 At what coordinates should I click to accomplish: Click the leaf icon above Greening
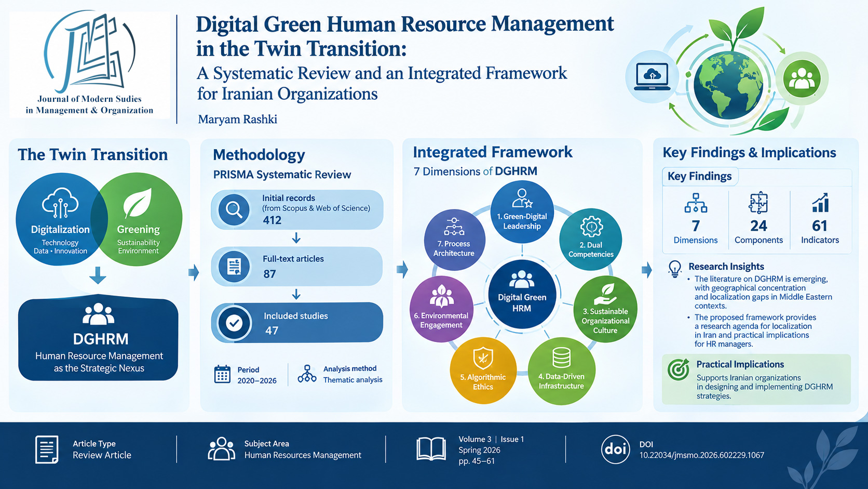(138, 203)
